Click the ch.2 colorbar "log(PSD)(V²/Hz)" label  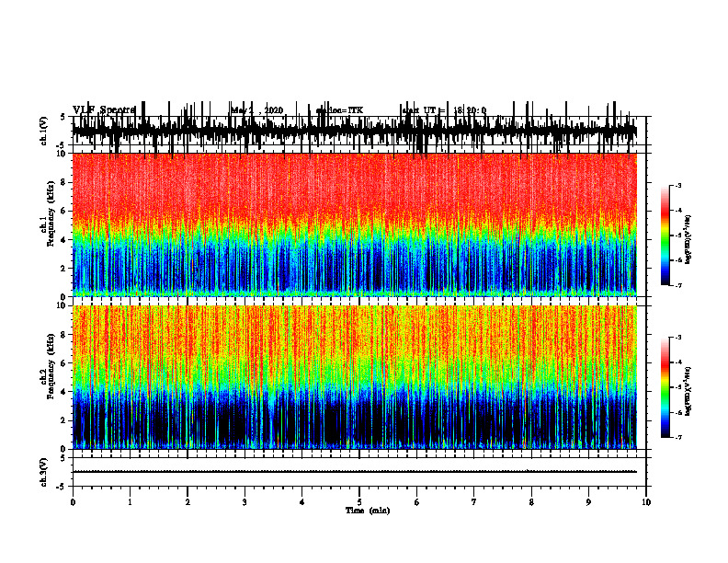coord(688,391)
